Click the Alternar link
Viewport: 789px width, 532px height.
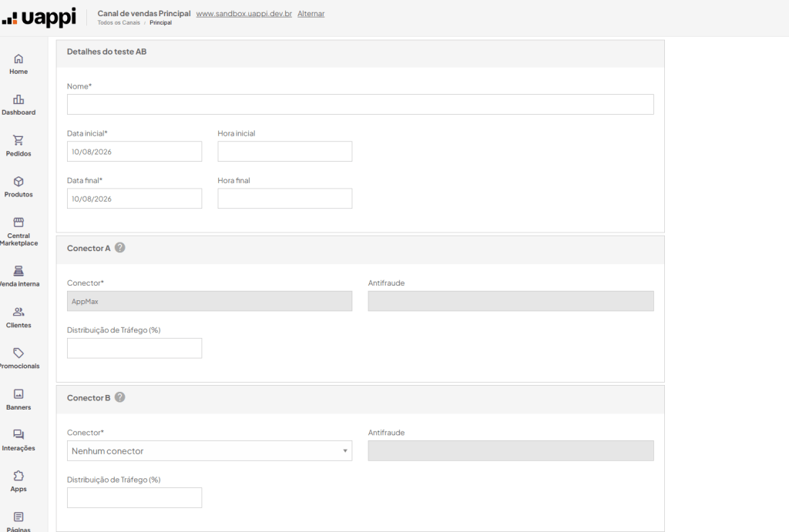(x=311, y=14)
